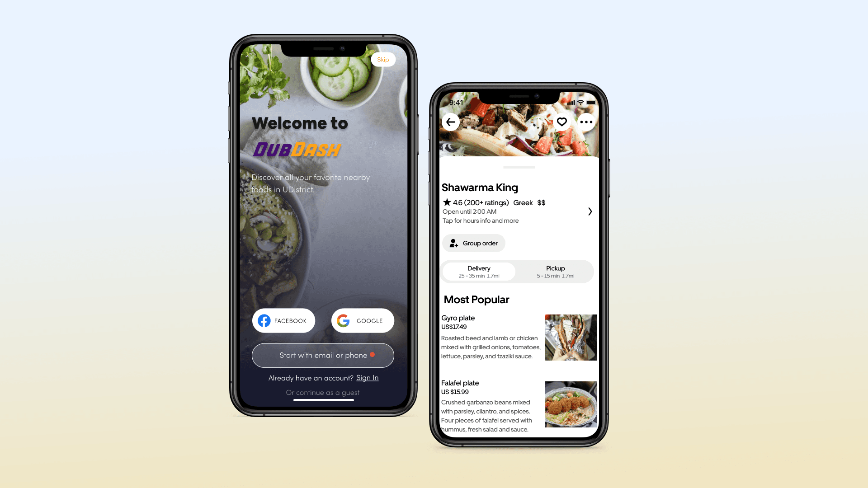Tap the heart/favorite icon on restaurant

[x=561, y=122]
